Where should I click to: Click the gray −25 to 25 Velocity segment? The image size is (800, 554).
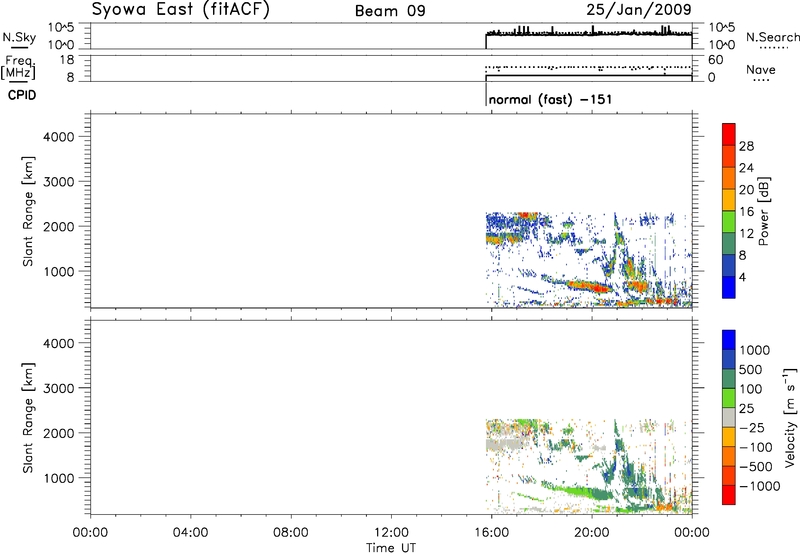point(729,417)
